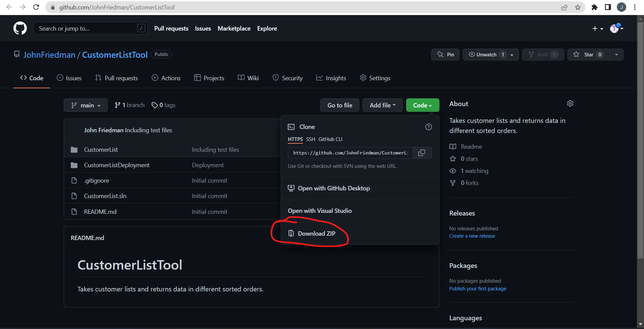Reload the page with the refresh icon

click(36, 7)
